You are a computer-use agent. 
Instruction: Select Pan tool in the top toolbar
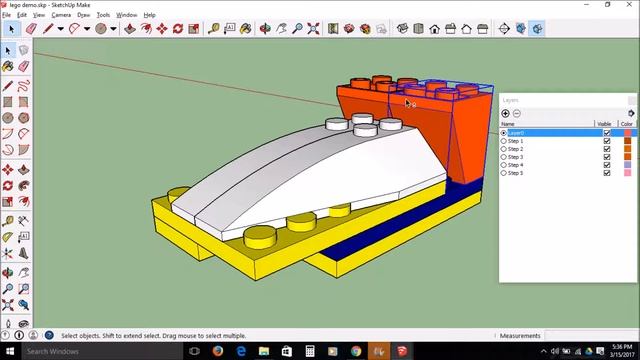tap(281, 29)
